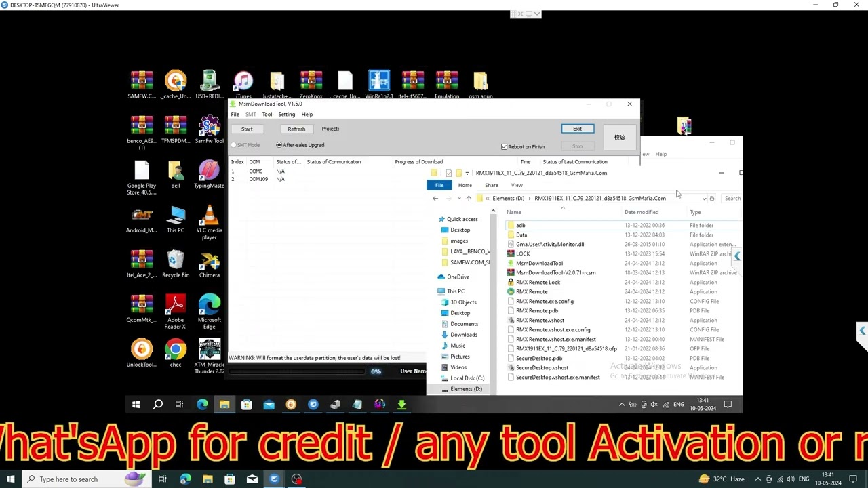
Task: Customize Quick Access Toolbar dropdown arrow
Action: tap(467, 174)
